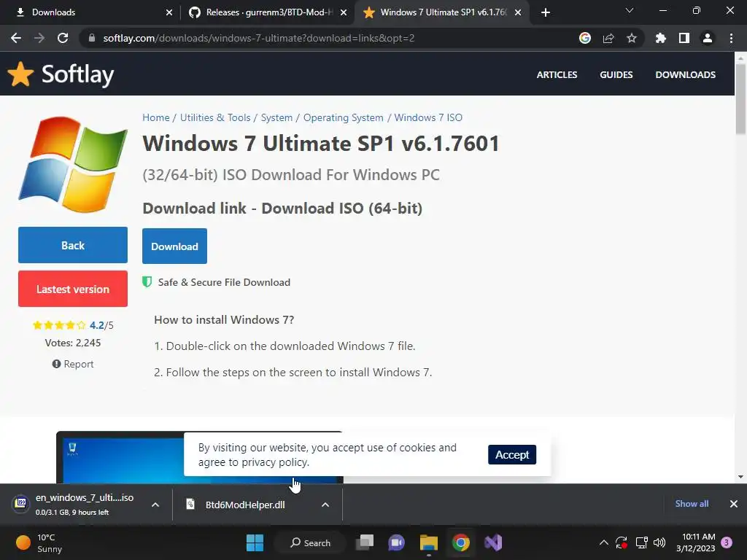Click the browser forward arrow
The height and width of the screenshot is (560, 747).
coord(39,38)
